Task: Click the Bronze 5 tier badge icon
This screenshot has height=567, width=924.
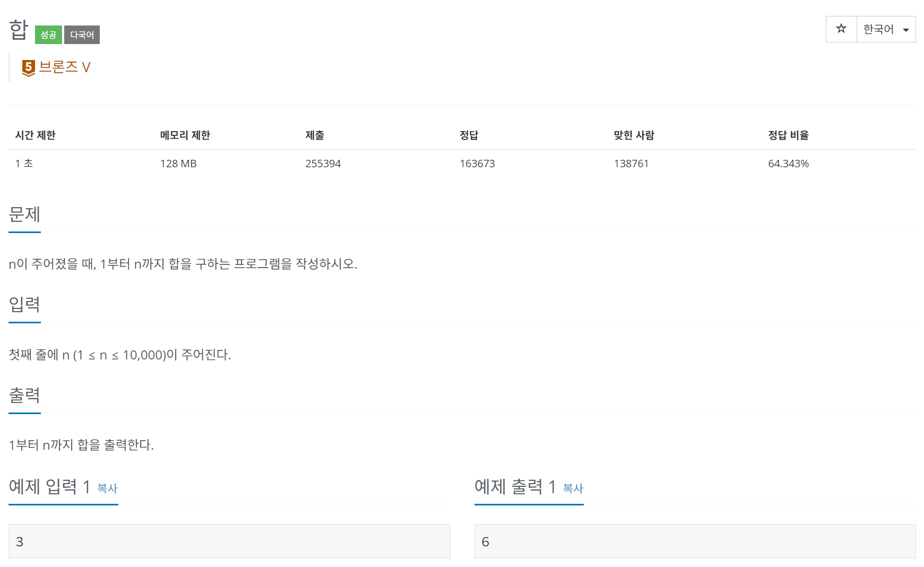Action: click(x=29, y=67)
